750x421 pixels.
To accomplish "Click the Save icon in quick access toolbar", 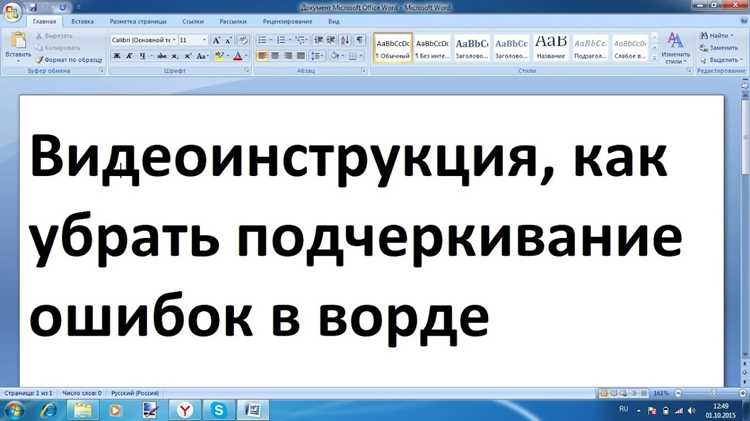I will pos(33,7).
